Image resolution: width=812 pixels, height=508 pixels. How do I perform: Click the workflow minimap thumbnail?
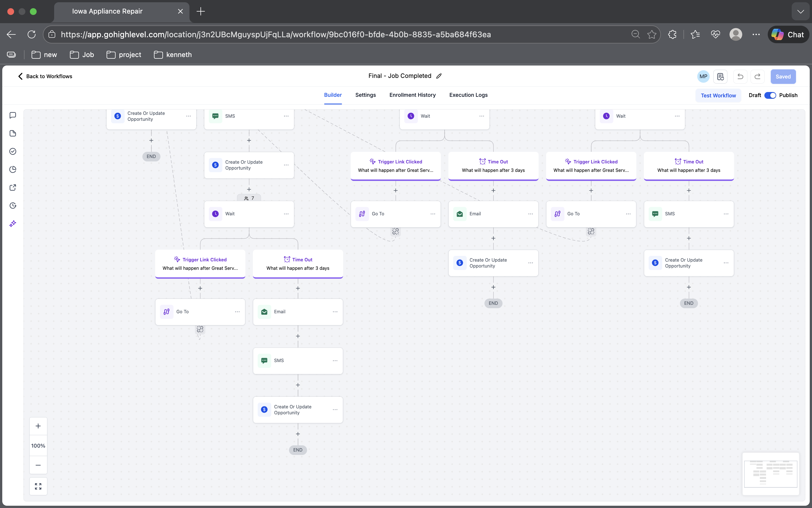(x=770, y=474)
